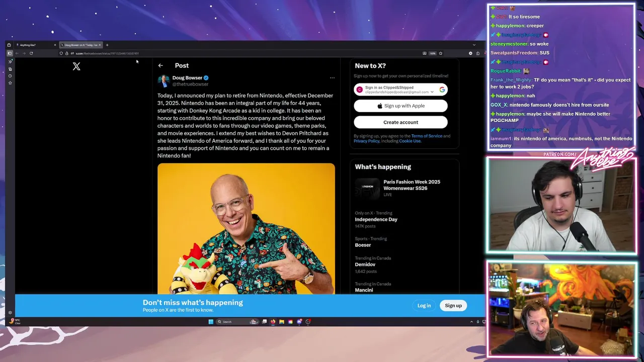
Task: Open the 'Privacy Policy' link
Action: pos(366,141)
